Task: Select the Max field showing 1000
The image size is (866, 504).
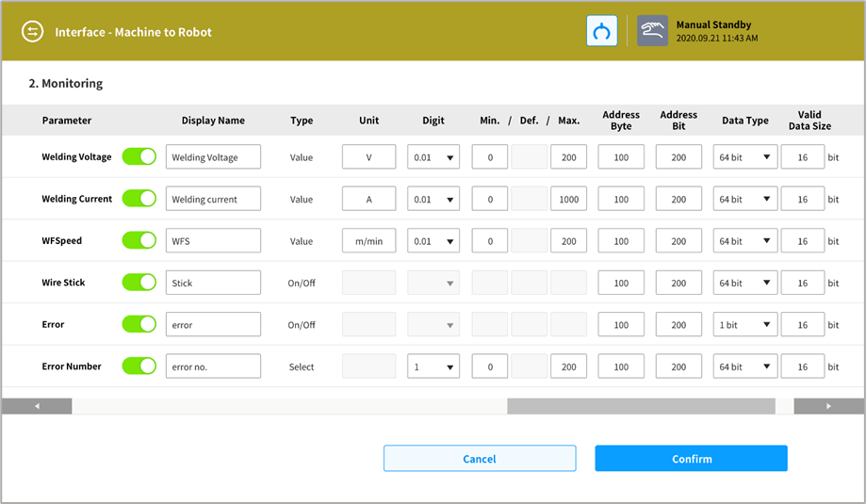Action: tap(568, 199)
